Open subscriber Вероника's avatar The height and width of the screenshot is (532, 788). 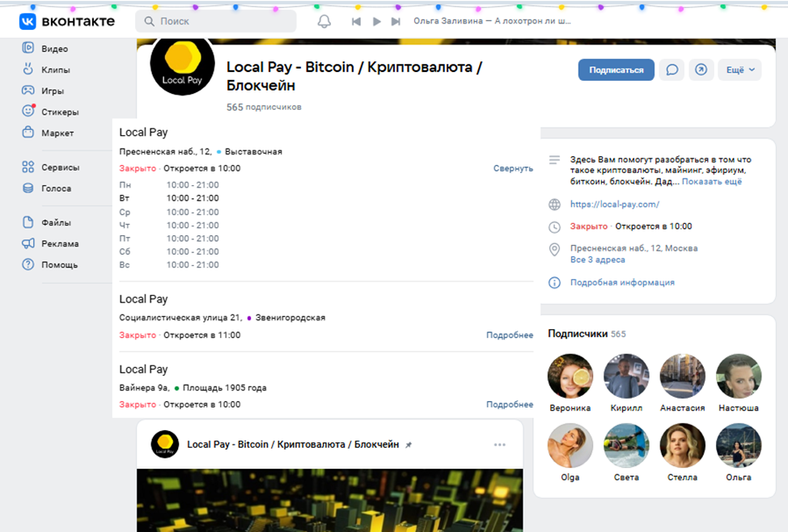click(x=570, y=376)
